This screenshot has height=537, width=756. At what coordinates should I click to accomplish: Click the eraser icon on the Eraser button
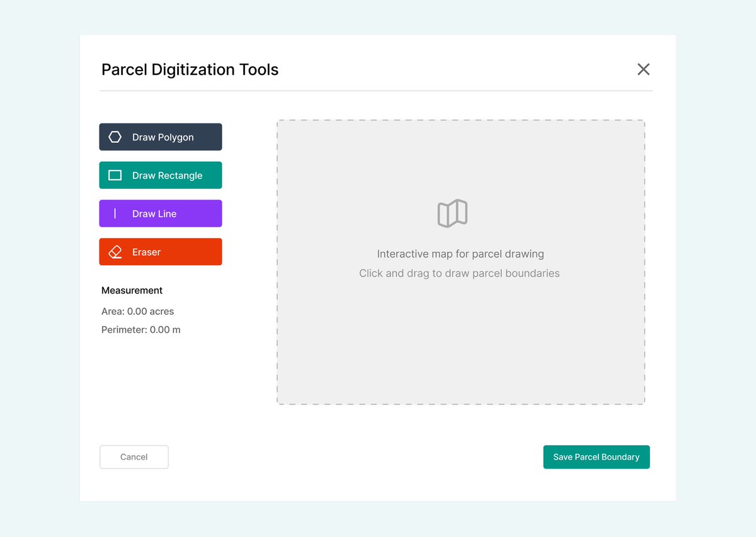coord(115,251)
